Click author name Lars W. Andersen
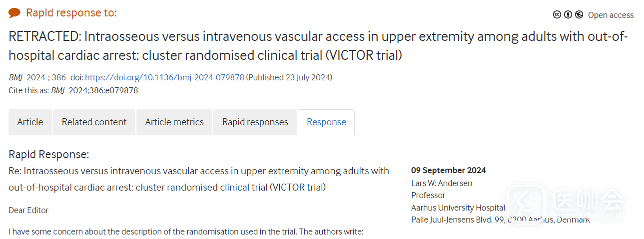The image size is (644, 239). pyautogui.click(x=442, y=183)
